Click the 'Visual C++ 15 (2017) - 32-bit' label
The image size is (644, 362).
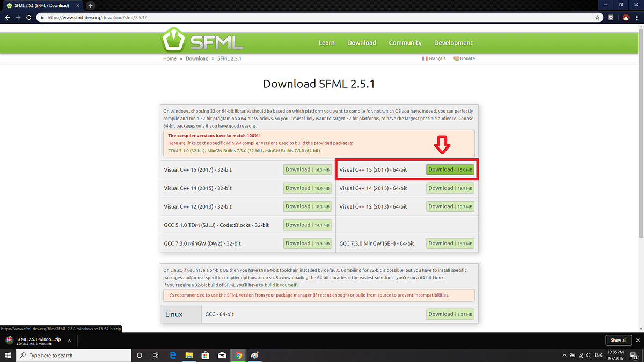tap(198, 170)
